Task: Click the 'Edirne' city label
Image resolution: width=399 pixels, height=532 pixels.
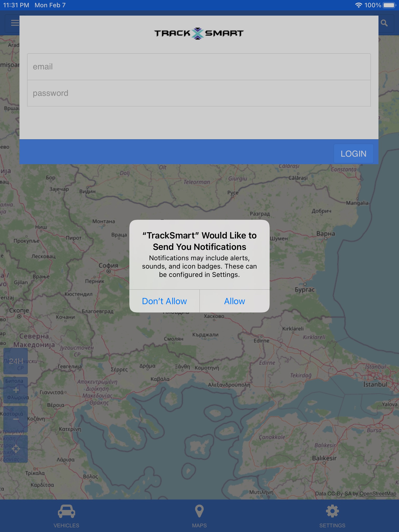Action: tap(261, 341)
